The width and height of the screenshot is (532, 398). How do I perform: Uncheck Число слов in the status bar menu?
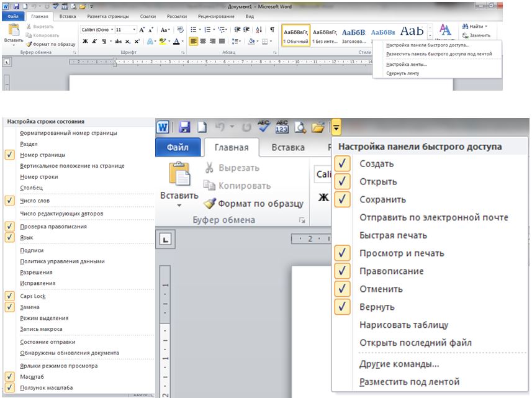click(35, 201)
